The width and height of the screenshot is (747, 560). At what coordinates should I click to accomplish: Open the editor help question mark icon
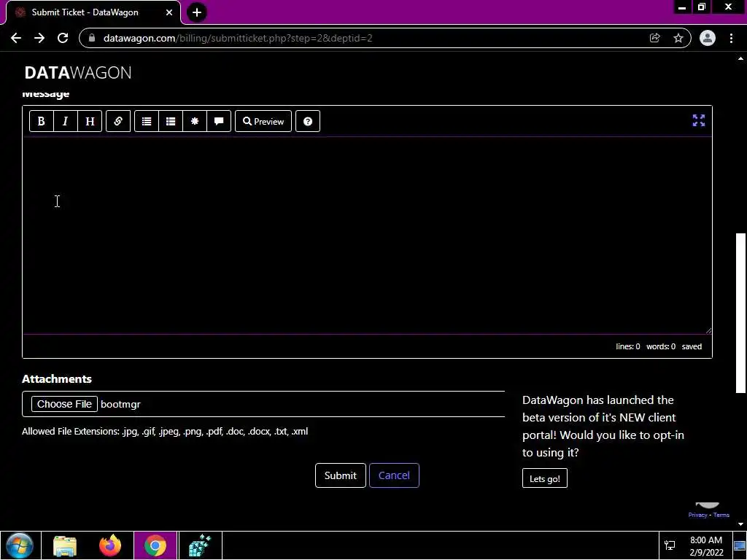point(308,122)
